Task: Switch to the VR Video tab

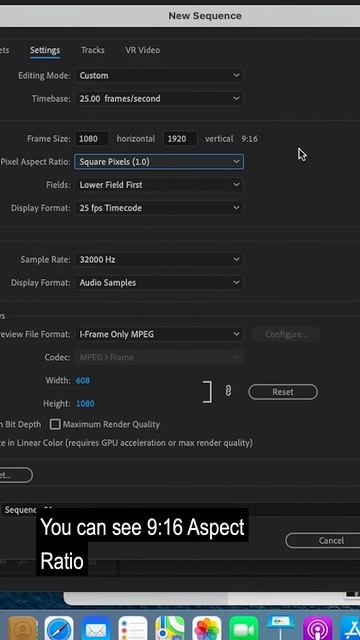Action: click(142, 50)
